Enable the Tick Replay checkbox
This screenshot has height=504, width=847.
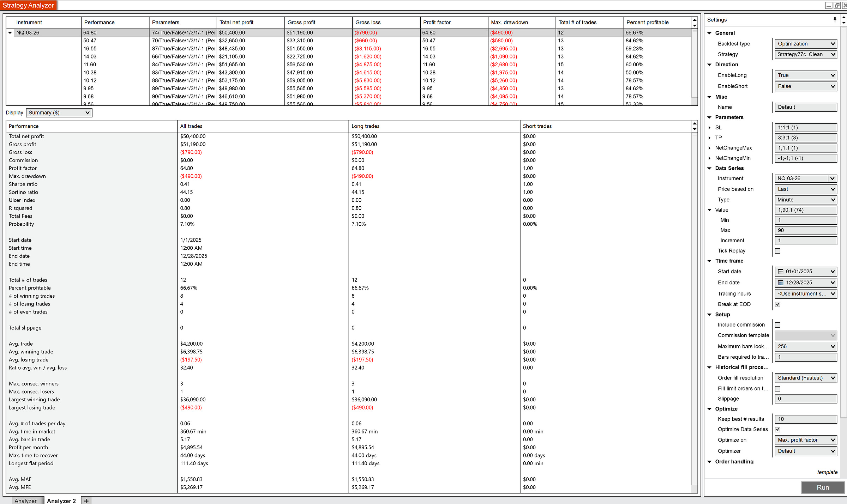(x=777, y=251)
